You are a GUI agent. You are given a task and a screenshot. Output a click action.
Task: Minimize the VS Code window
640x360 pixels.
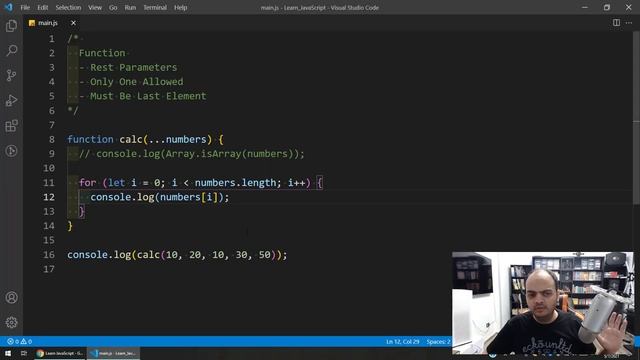pos(585,7)
